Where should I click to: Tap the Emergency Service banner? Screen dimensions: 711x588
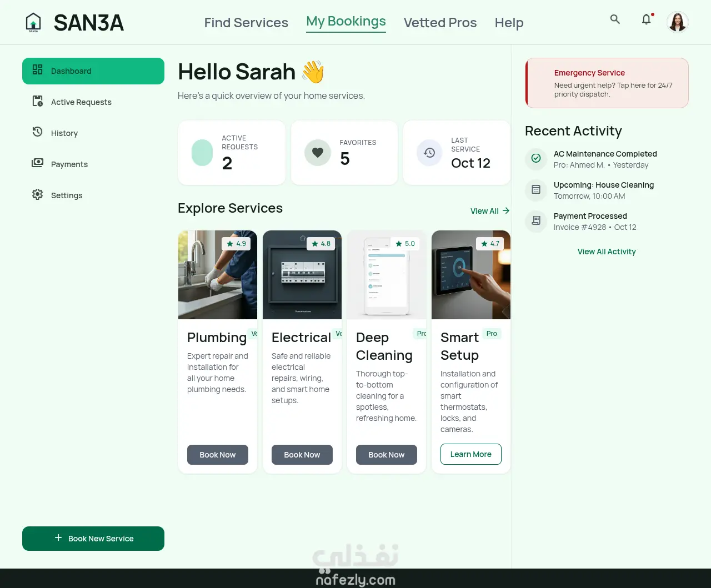607,83
